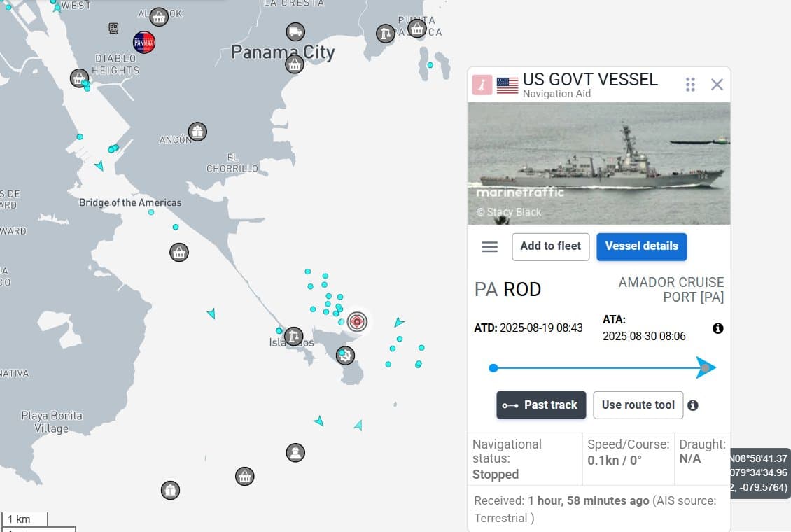Switch to Vessel details

641,246
